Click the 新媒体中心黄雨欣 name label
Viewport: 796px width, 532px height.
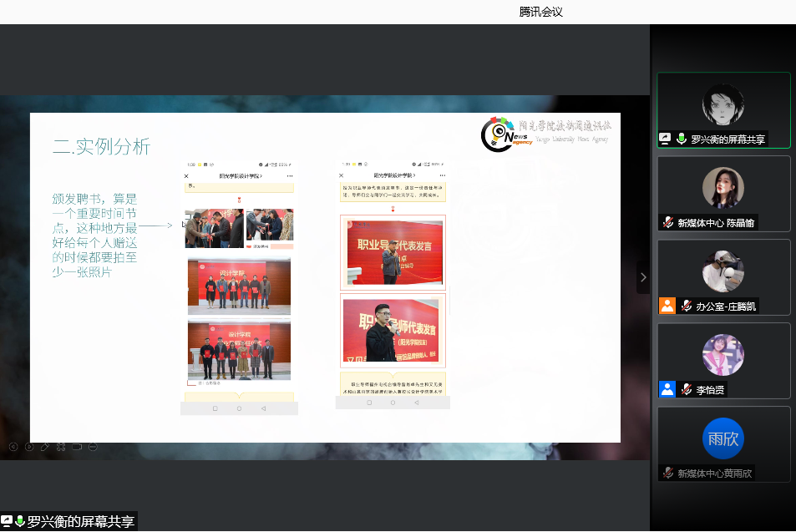(x=714, y=473)
